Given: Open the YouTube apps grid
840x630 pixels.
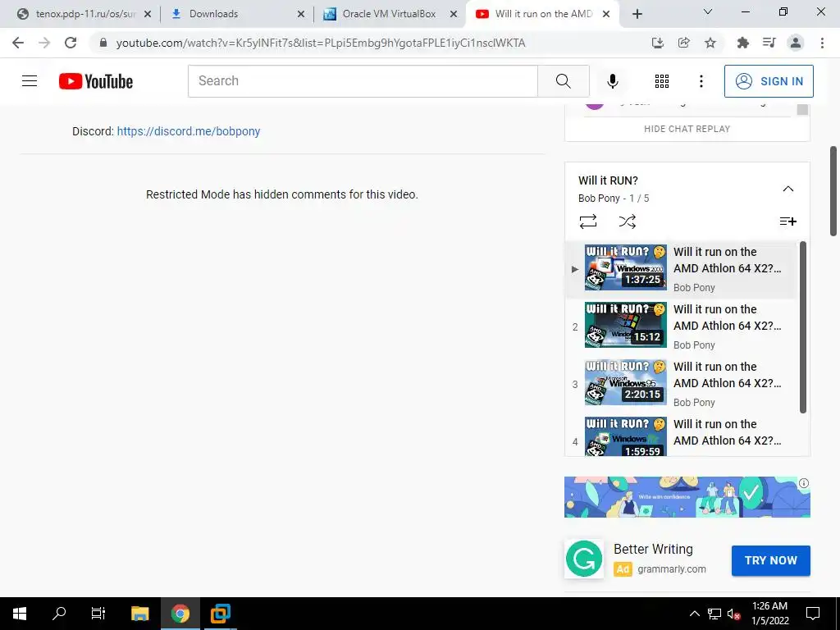Looking at the screenshot, I should (x=662, y=81).
